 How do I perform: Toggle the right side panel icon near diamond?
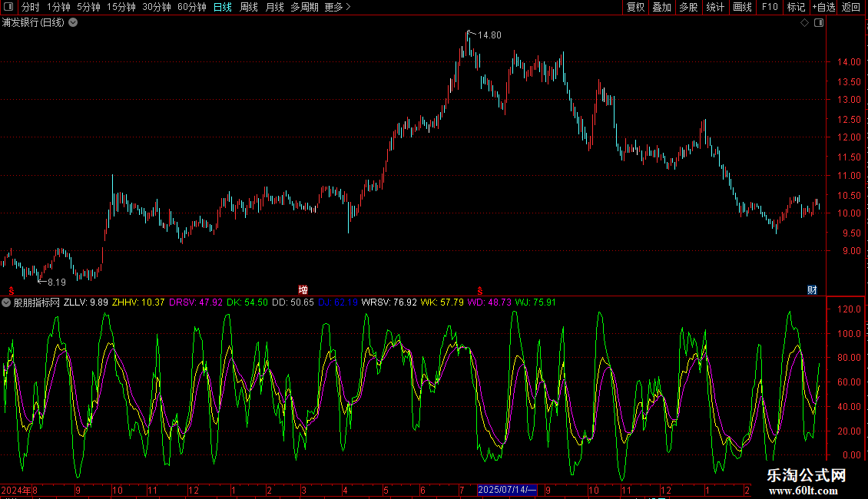819,23
